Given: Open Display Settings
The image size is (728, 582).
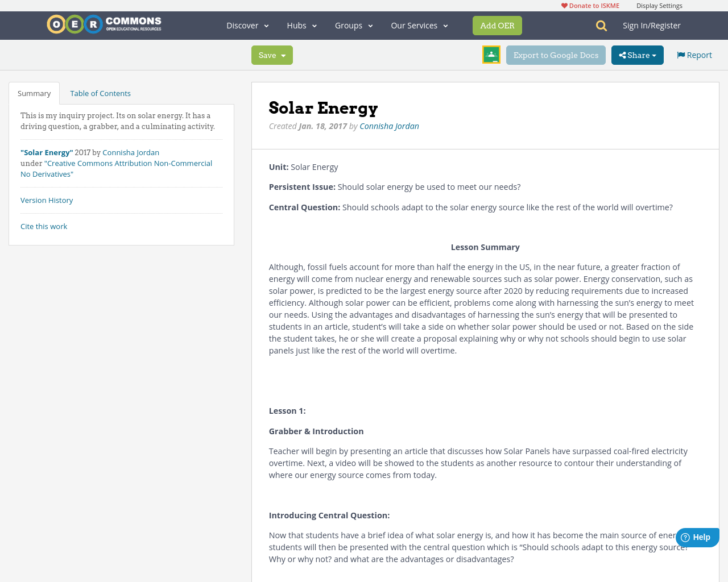Looking at the screenshot, I should tap(659, 5).
